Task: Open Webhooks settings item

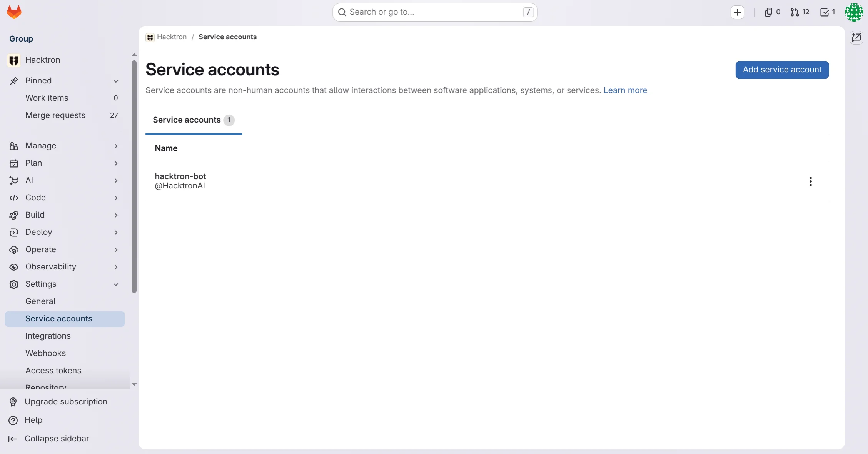Action: click(65, 353)
